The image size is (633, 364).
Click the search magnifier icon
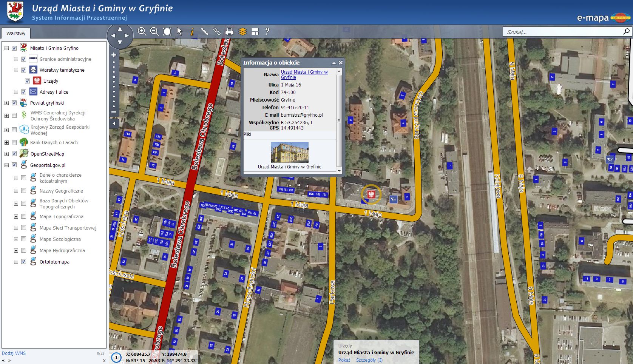coord(626,32)
